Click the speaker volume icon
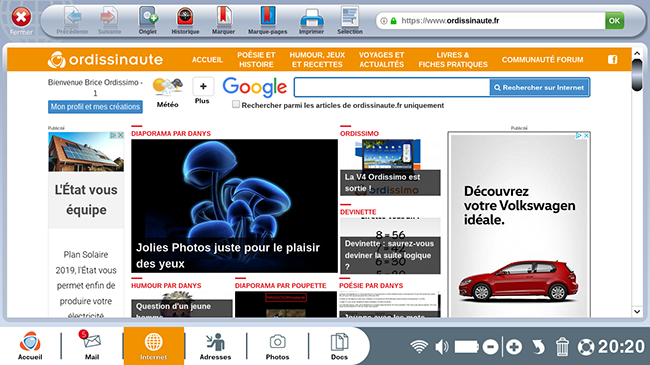 442,347
